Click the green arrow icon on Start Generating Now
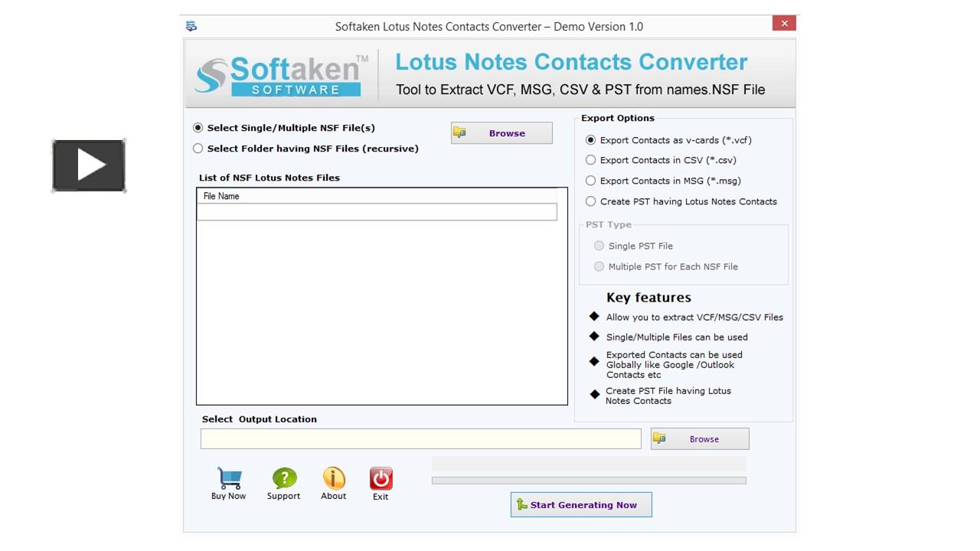The height and width of the screenshot is (551, 980). click(522, 504)
